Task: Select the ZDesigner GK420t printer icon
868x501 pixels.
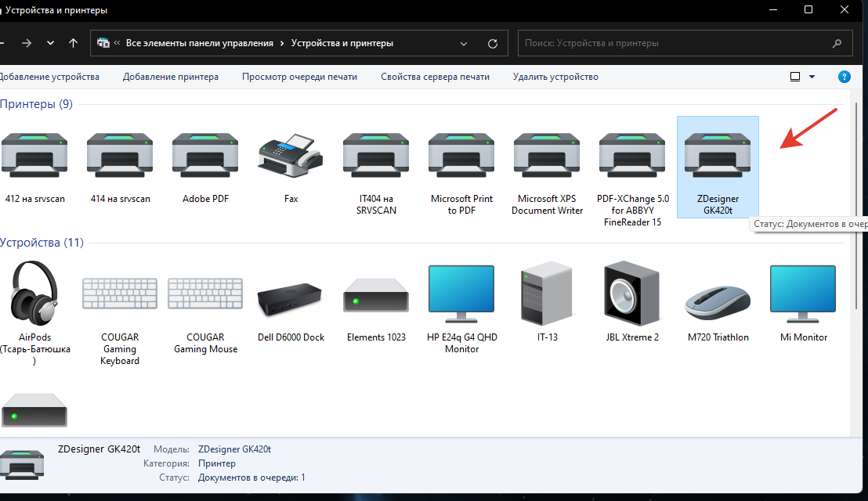Action: coord(718,153)
